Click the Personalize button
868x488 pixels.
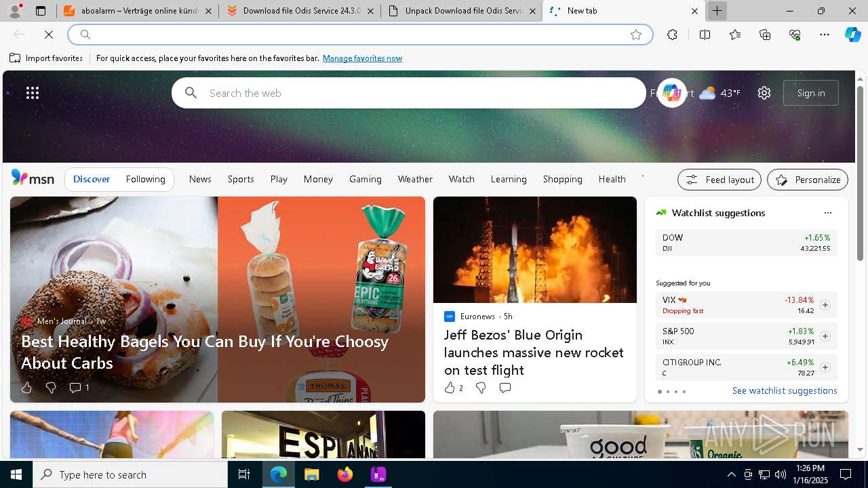pos(808,180)
